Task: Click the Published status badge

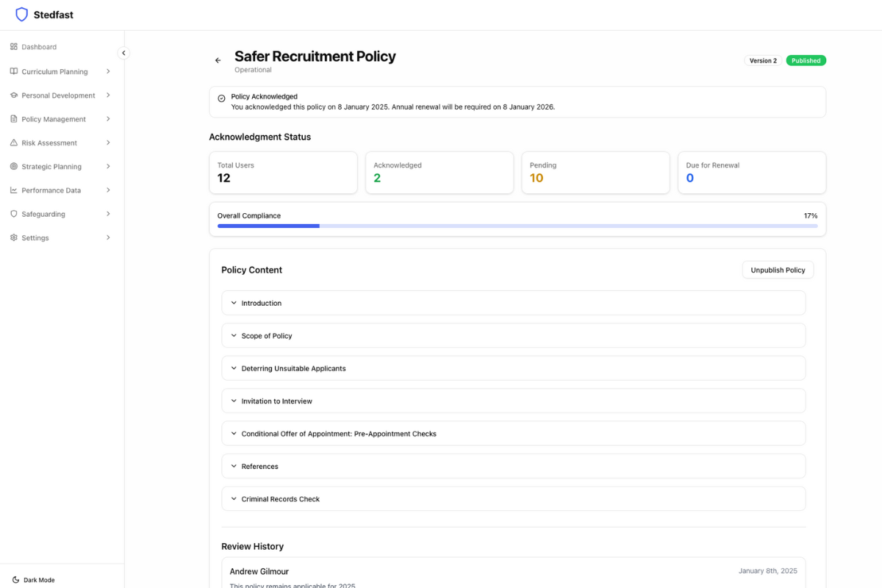Action: coord(806,61)
